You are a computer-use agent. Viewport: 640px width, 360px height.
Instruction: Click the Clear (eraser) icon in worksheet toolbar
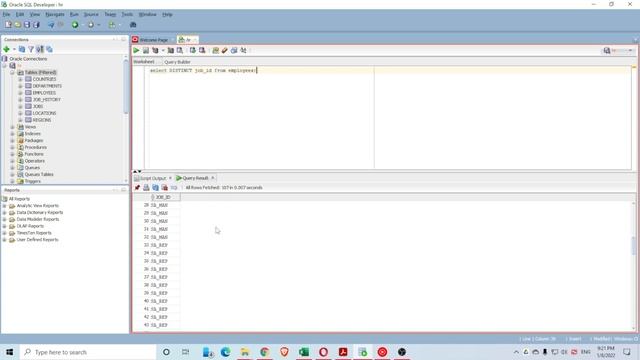coord(224,50)
